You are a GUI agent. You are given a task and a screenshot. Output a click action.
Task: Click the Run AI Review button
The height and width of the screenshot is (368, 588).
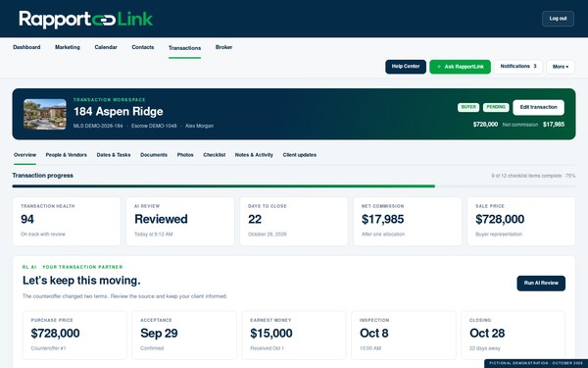coord(541,284)
